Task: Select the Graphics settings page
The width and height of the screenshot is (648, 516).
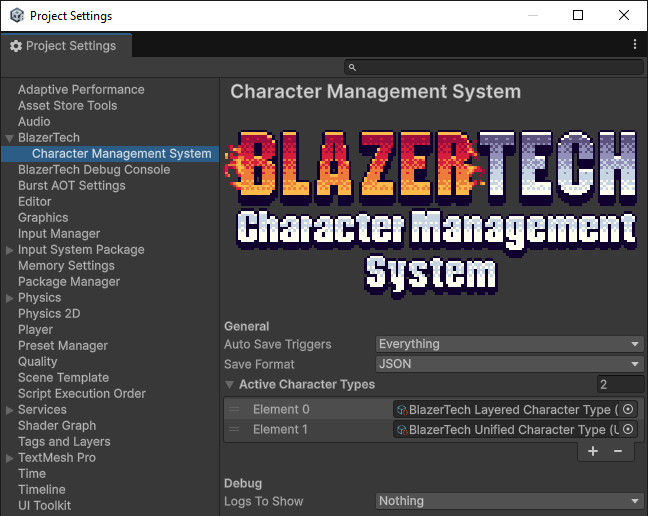Action: pyautogui.click(x=43, y=218)
